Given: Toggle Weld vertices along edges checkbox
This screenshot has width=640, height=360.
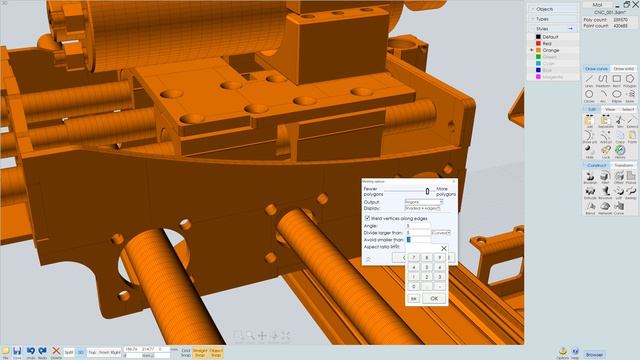Looking at the screenshot, I should pos(367,218).
